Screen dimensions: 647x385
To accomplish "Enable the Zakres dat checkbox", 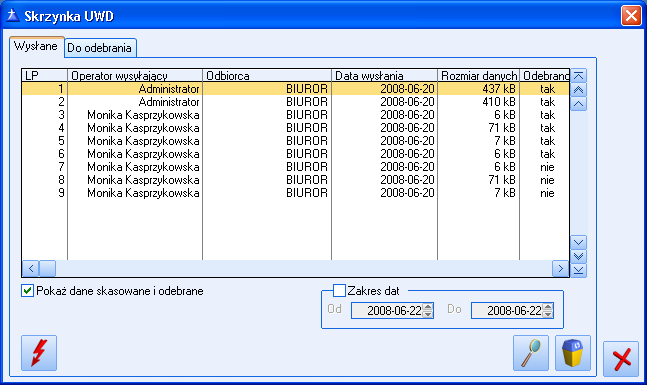I will 339,291.
